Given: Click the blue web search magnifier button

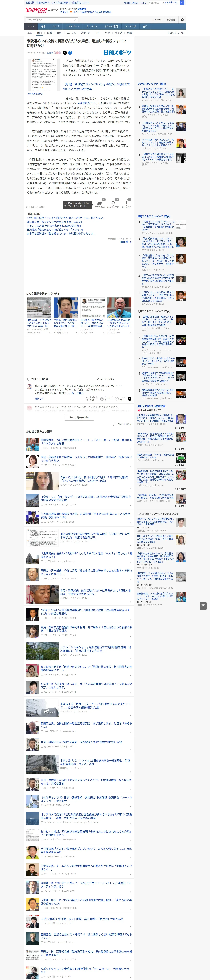Looking at the screenshot, I should (x=182, y=3).
